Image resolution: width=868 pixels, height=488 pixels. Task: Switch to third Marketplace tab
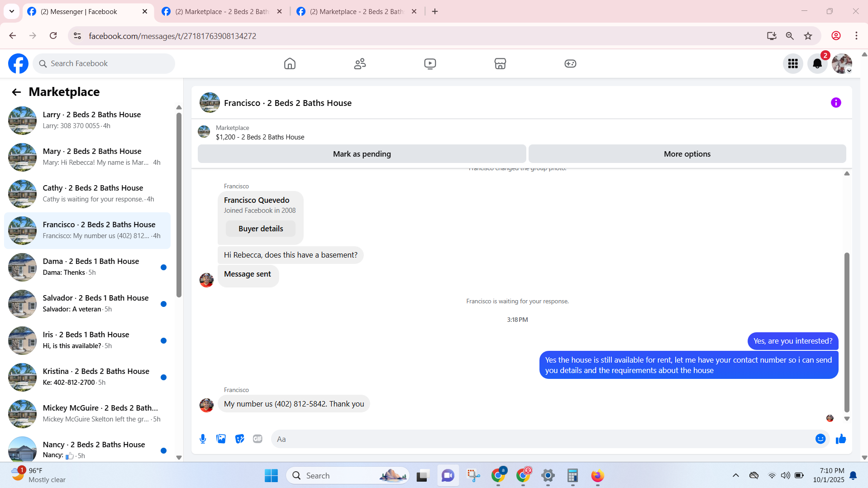(357, 12)
